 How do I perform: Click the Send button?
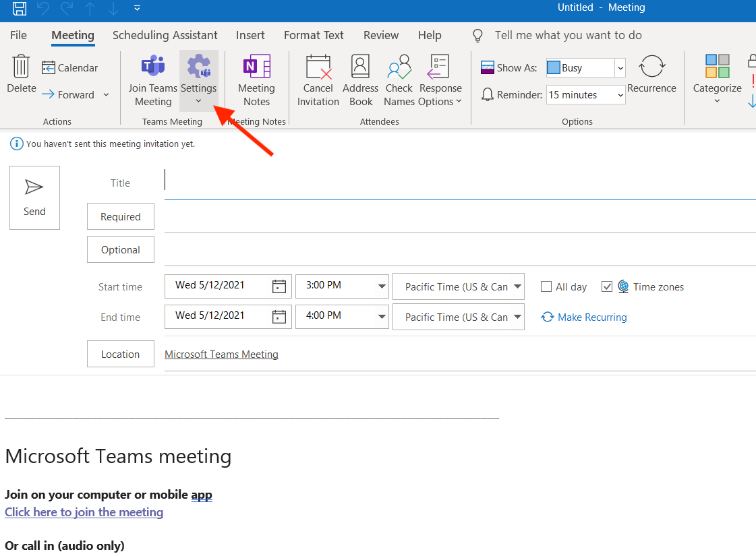[34, 197]
